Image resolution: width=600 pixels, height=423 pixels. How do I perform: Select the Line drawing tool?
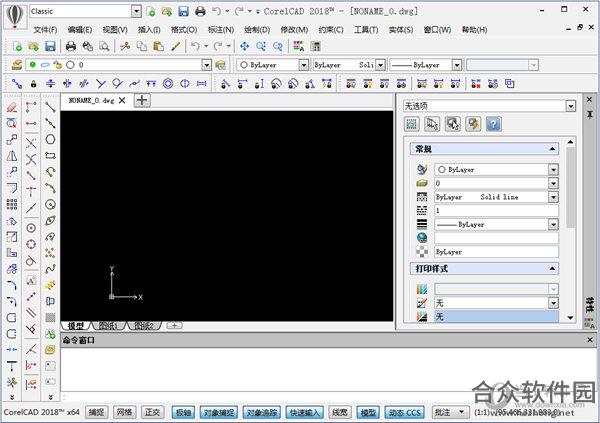pyautogui.click(x=50, y=107)
